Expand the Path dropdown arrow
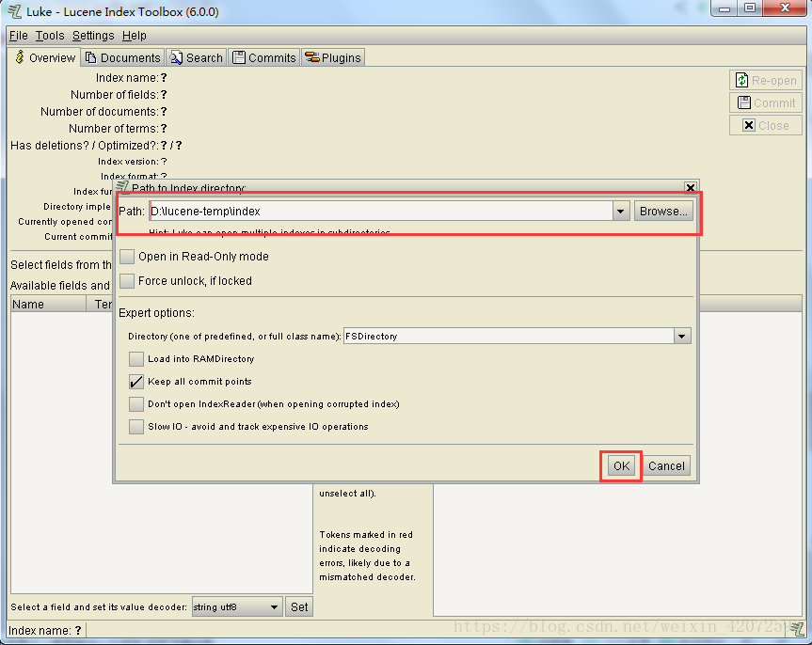 (620, 212)
